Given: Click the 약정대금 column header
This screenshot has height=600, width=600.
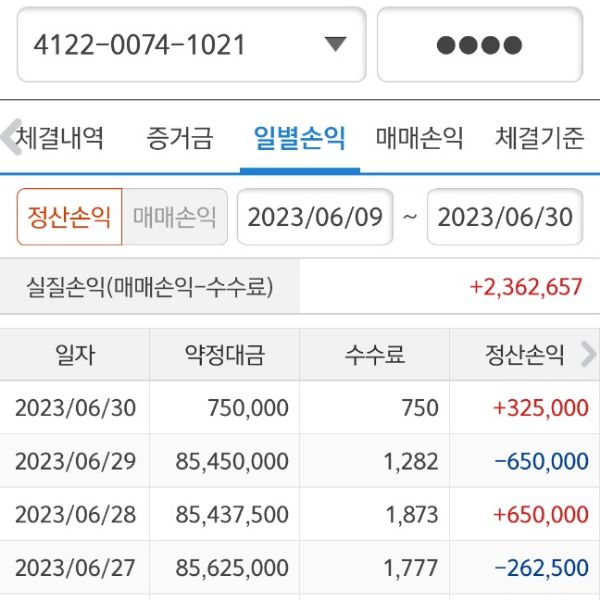Looking at the screenshot, I should (x=224, y=354).
